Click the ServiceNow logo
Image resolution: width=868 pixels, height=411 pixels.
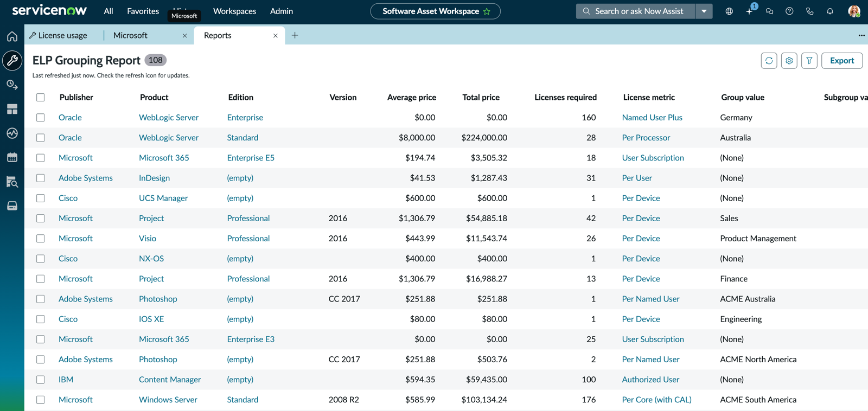(x=49, y=10)
